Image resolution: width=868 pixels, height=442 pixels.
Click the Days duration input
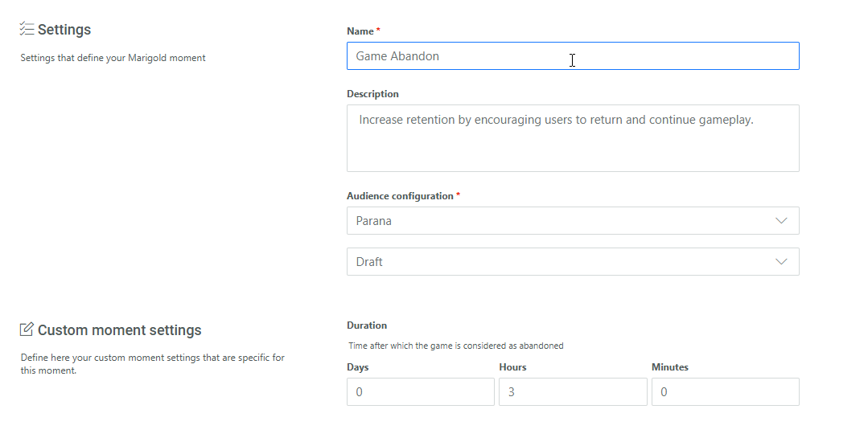pos(420,392)
